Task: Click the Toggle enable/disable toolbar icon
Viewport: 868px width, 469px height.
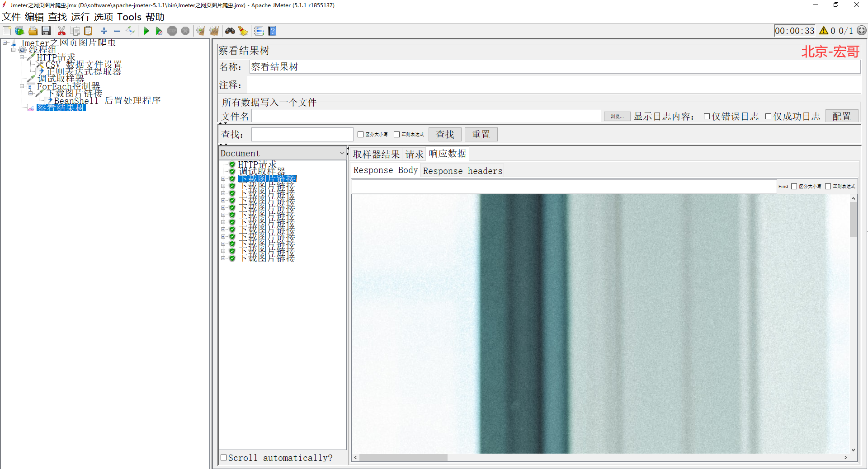Action: pos(131,31)
